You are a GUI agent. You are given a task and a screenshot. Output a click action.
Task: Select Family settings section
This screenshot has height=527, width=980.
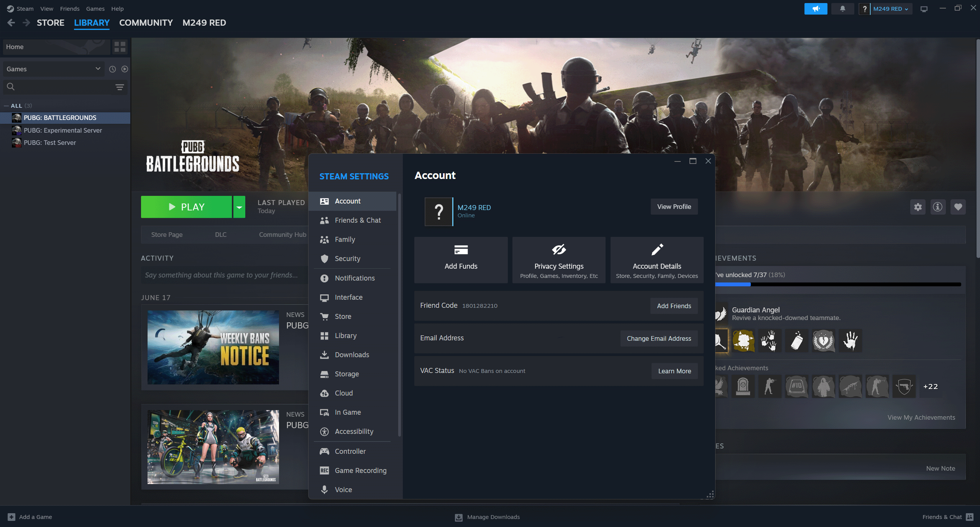tap(352, 240)
